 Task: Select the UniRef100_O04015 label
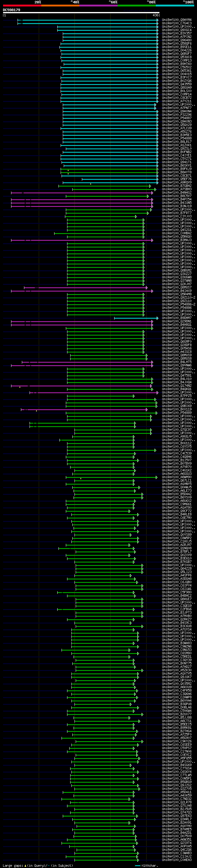[177, 74]
